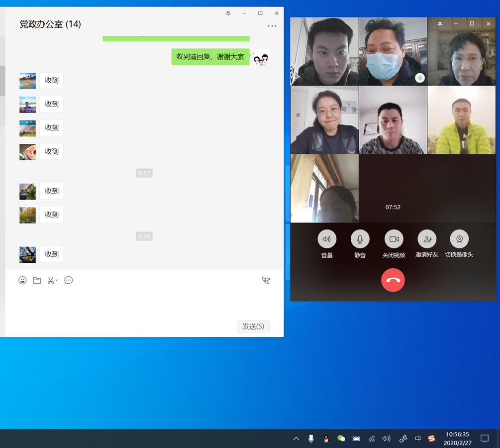Show hidden icons in the taskbar tray
This screenshot has width=500, height=448.
[x=296, y=439]
